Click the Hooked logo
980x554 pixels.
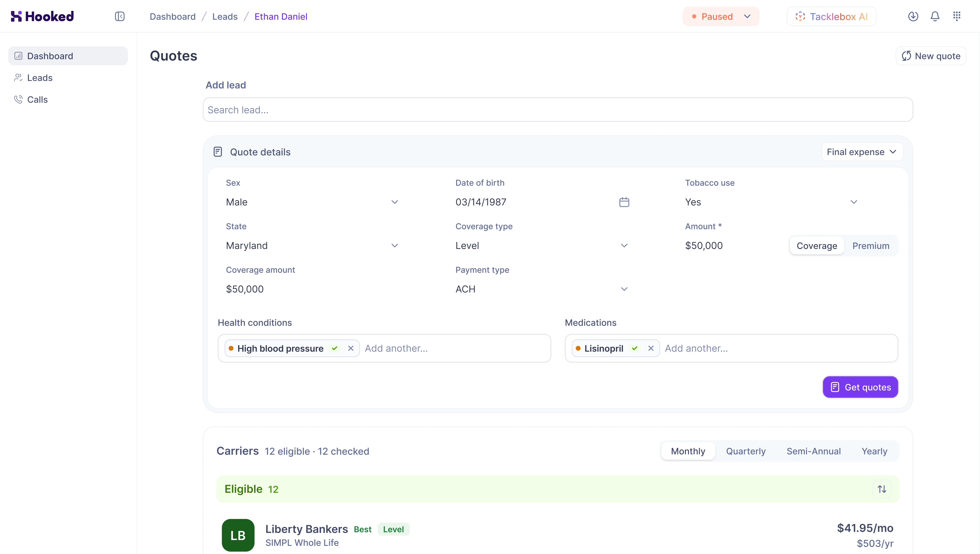coord(42,16)
